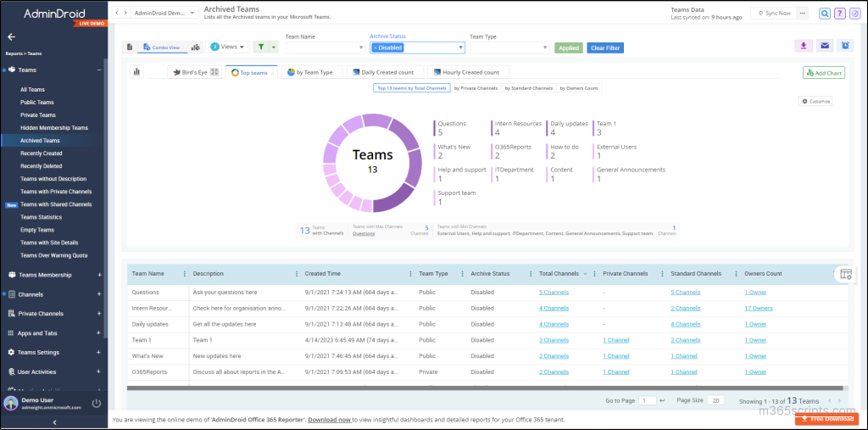Collapse the Teams sidebar section
This screenshot has width=868, height=430.
click(x=99, y=70)
